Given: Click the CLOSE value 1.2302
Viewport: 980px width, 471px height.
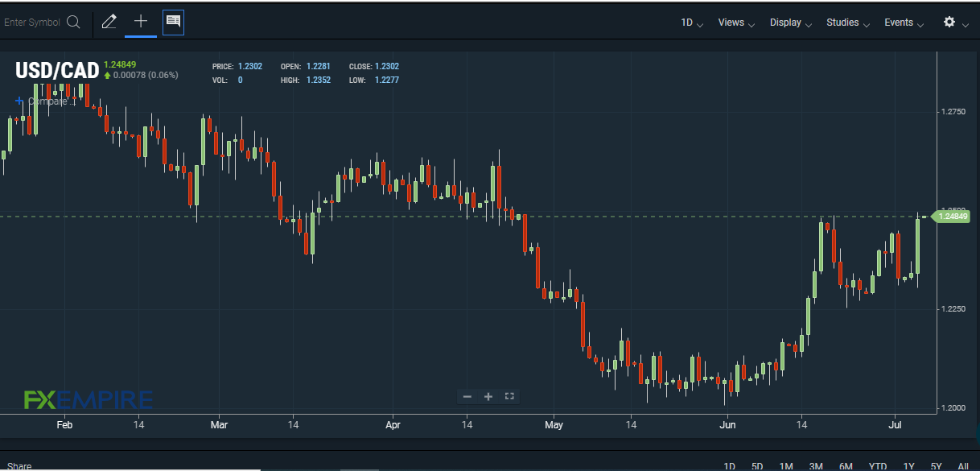Looking at the screenshot, I should click(387, 66).
